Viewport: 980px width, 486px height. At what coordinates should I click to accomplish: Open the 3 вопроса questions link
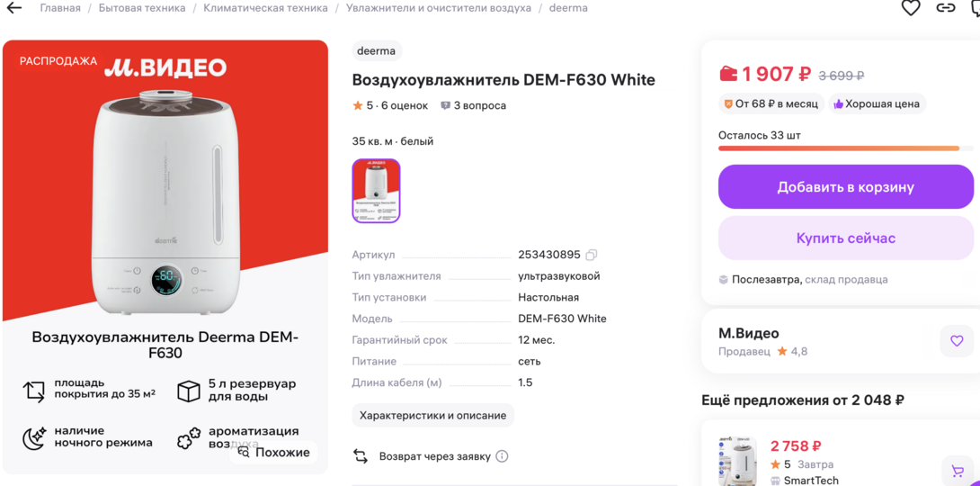473,105
